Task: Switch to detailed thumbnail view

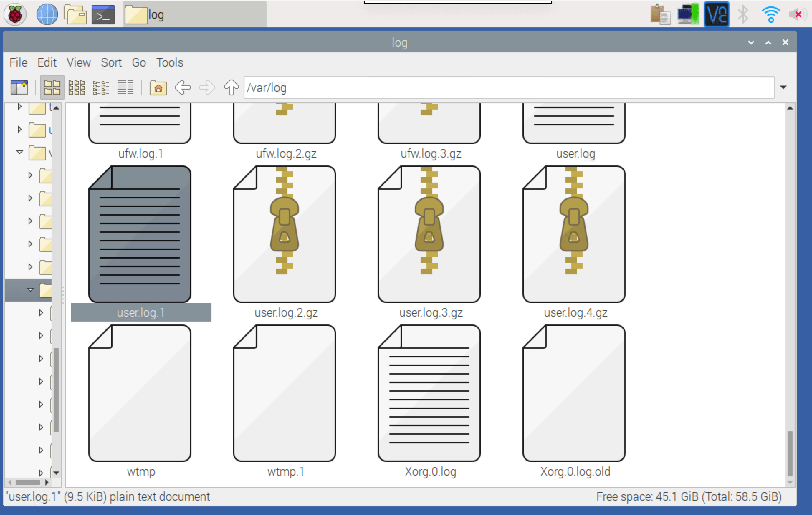Action: [x=101, y=87]
